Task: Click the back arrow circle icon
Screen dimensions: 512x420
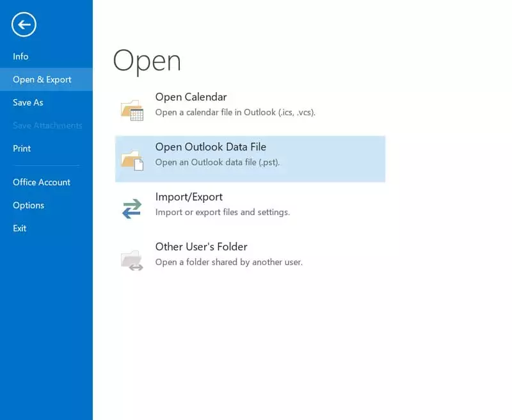Action: point(24,25)
